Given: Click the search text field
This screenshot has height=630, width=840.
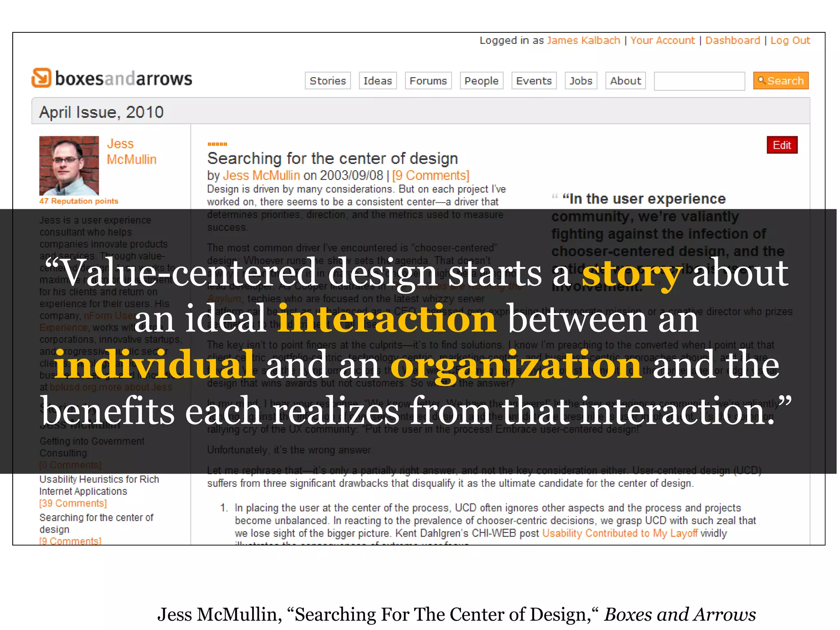Looking at the screenshot, I should point(699,81).
